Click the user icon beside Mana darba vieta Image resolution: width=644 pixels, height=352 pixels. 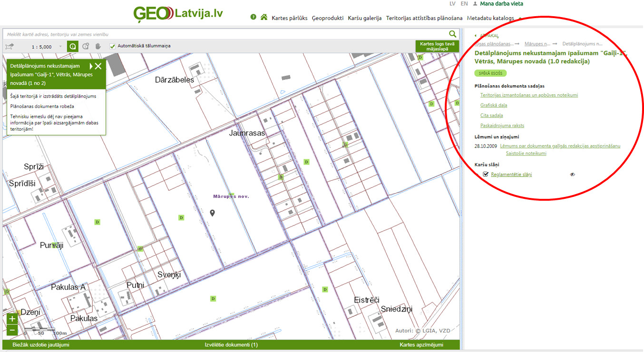coord(475,4)
